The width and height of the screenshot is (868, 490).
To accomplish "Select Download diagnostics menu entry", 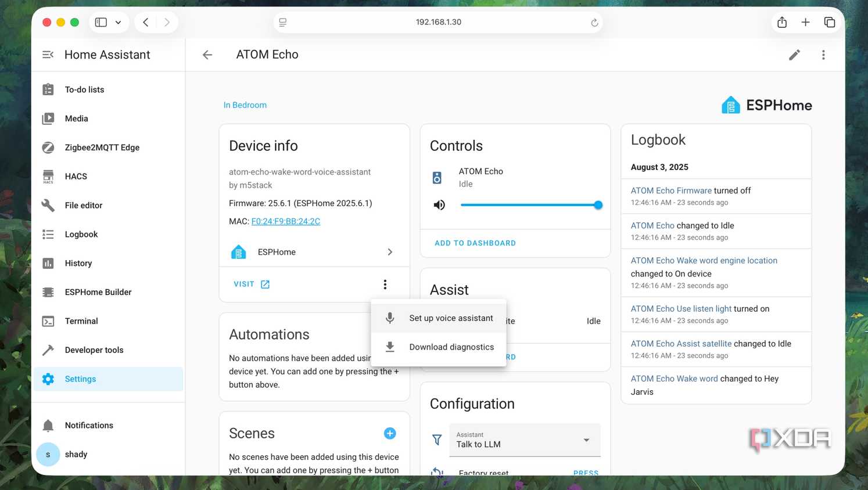I will (x=439, y=347).
